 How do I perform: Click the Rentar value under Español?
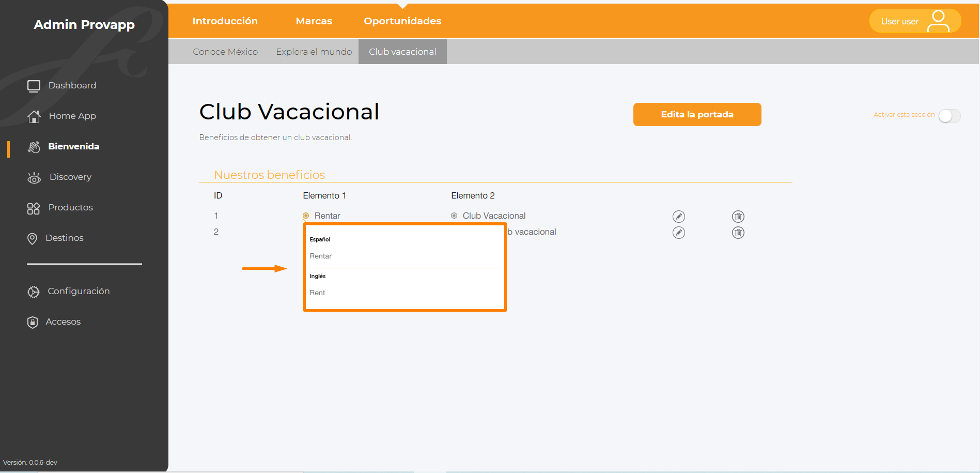[321, 256]
